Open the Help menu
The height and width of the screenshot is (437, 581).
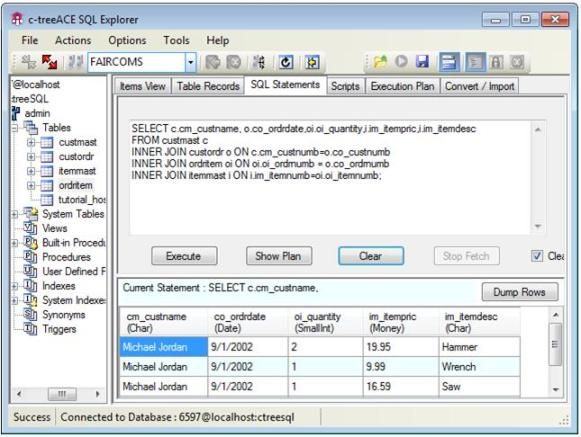tap(218, 40)
